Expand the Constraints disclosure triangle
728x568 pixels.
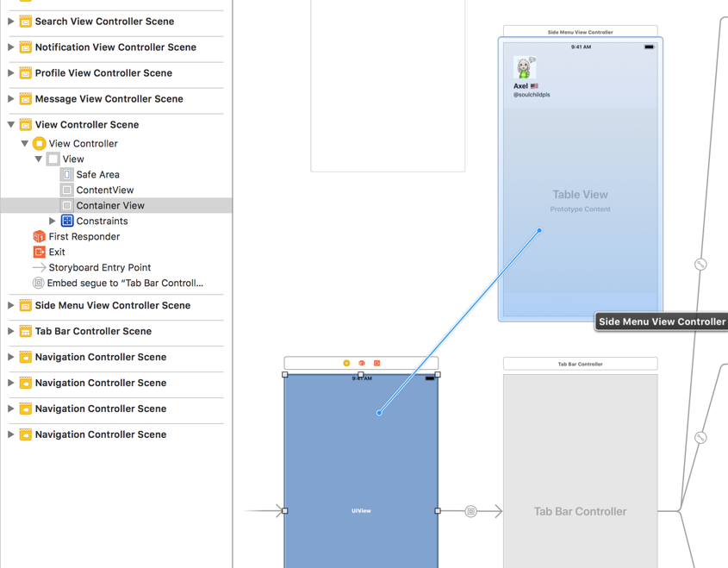click(53, 222)
